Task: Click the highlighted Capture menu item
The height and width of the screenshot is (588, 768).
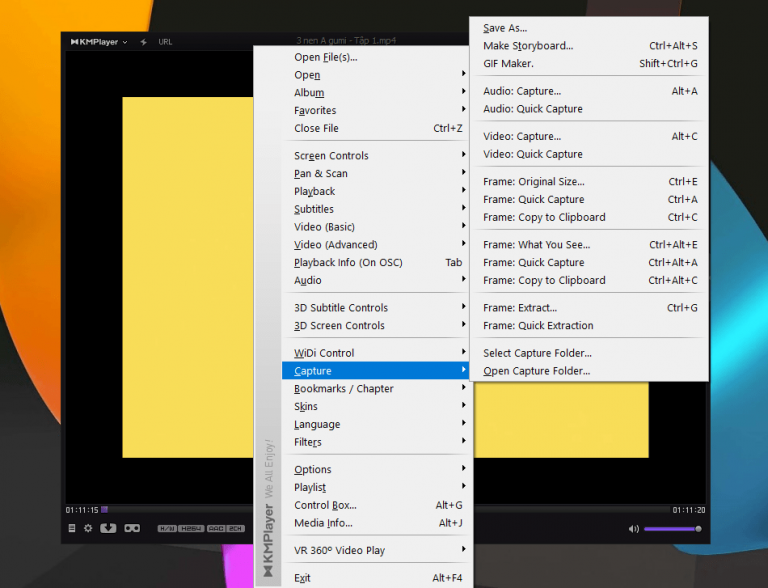Action: point(377,371)
